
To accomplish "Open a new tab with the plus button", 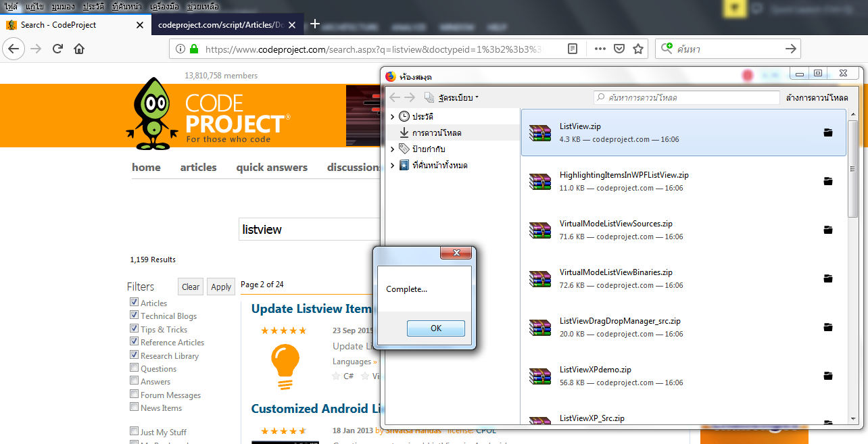I will tap(314, 24).
